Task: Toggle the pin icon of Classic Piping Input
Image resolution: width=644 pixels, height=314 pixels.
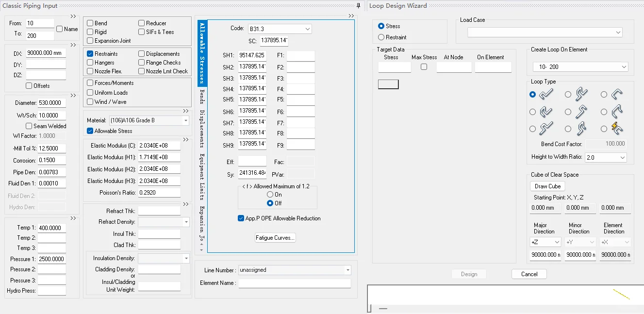Action: click(358, 6)
